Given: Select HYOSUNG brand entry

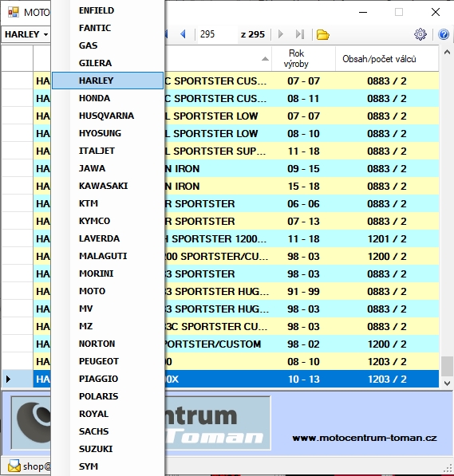Looking at the screenshot, I should (108, 133).
